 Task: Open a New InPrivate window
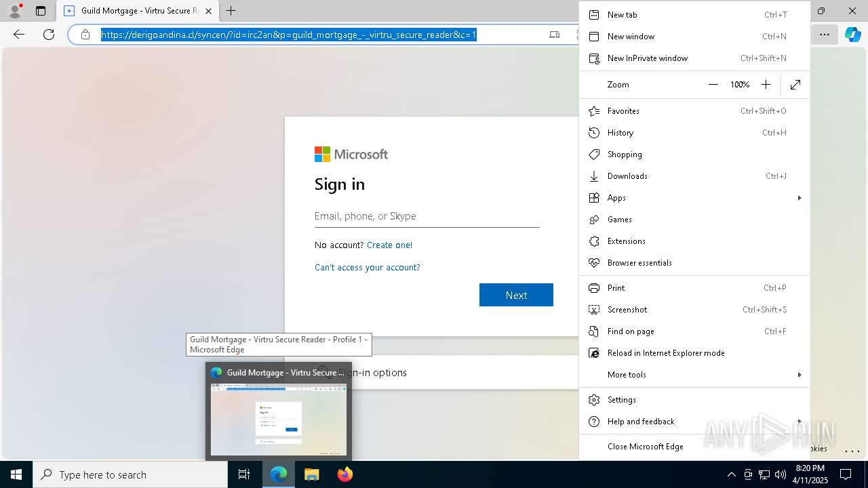point(694,58)
